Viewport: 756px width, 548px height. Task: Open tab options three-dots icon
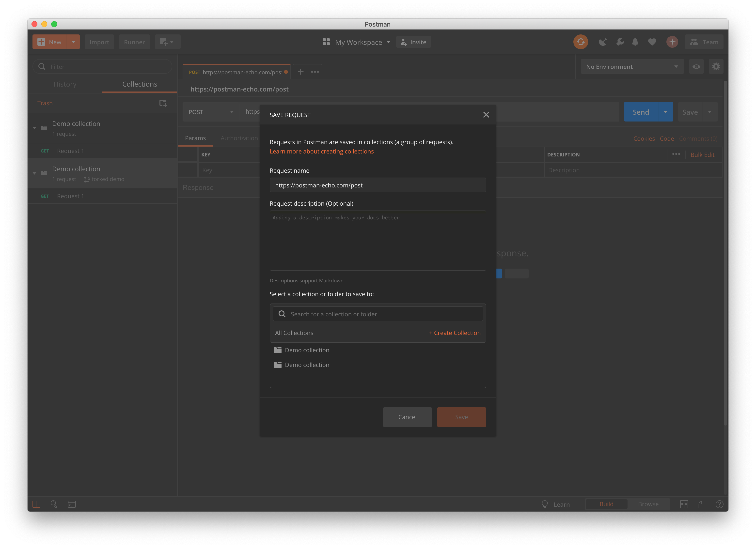pos(315,72)
